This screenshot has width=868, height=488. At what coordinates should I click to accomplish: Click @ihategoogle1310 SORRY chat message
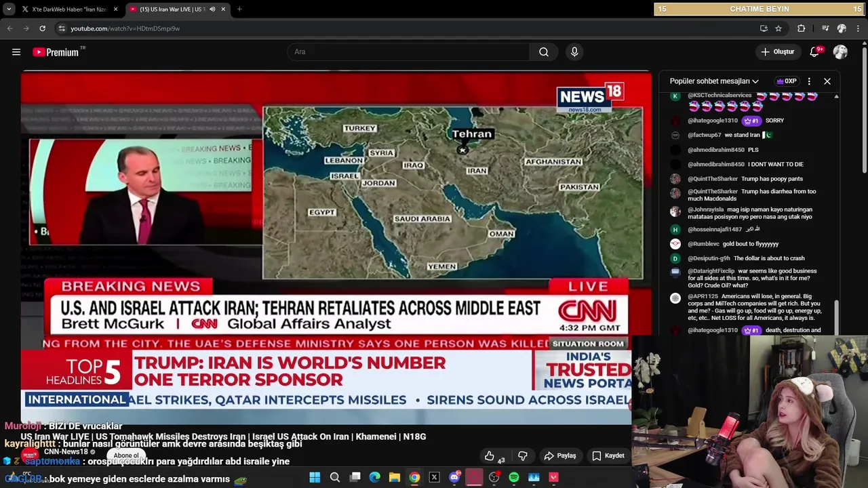click(736, 121)
